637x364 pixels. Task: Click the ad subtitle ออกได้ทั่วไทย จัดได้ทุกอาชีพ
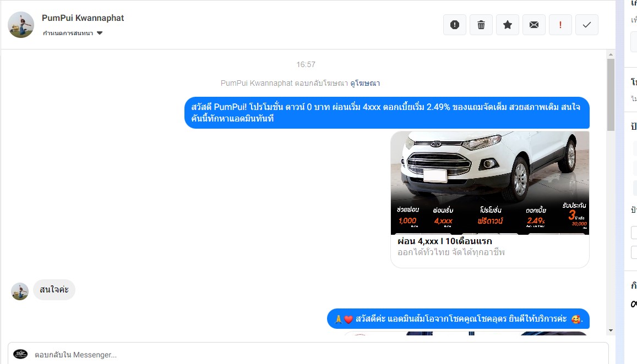[x=451, y=252]
